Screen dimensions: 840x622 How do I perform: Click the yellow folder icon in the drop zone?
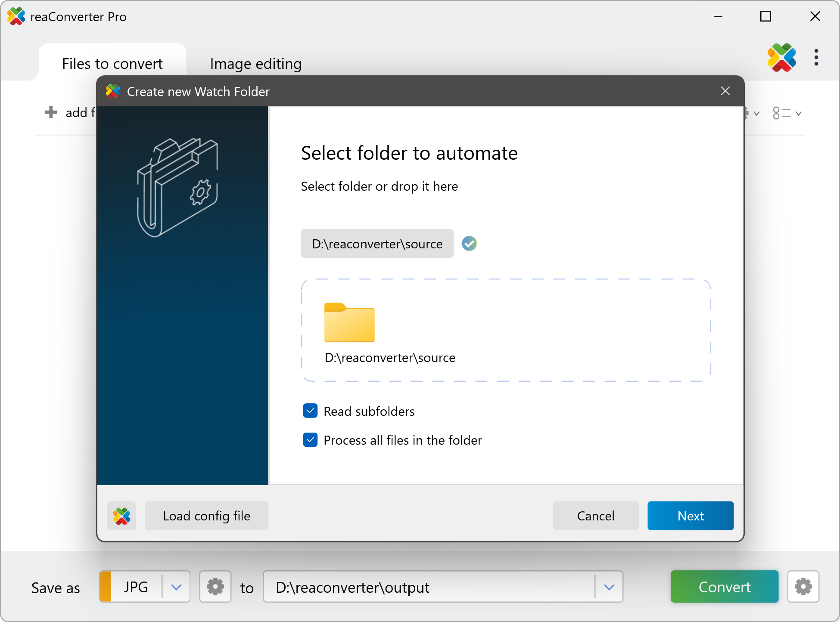coord(349,323)
